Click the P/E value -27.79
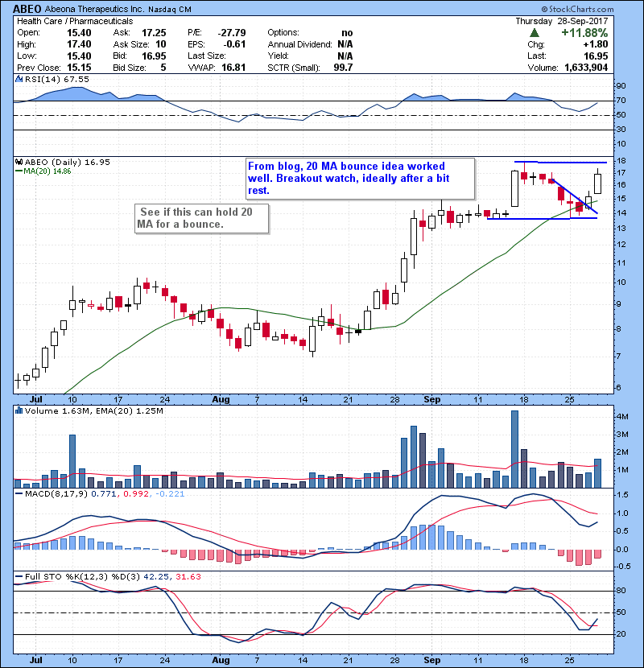The width and height of the screenshot is (644, 668). tap(231, 33)
